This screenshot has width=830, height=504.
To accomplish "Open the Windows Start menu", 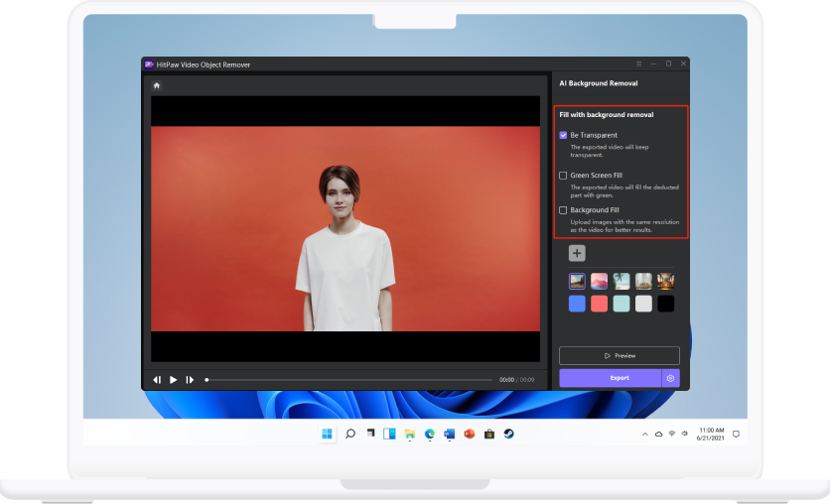I will pyautogui.click(x=328, y=434).
